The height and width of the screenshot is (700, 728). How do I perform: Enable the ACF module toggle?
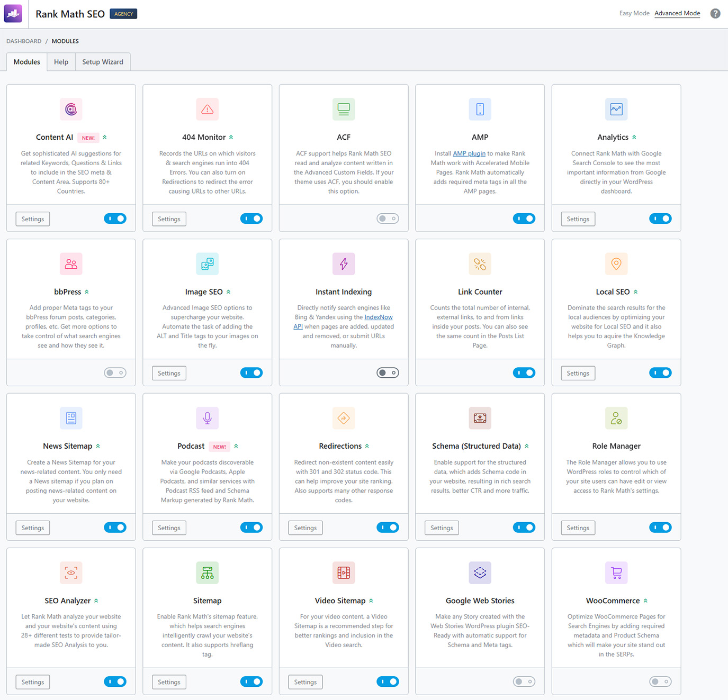pyautogui.click(x=388, y=219)
